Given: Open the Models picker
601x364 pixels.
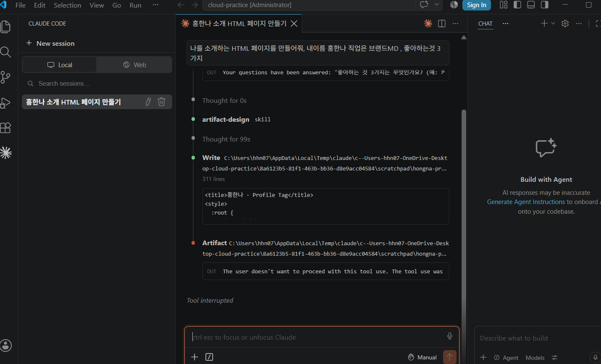Looking at the screenshot, I should click(x=535, y=358).
